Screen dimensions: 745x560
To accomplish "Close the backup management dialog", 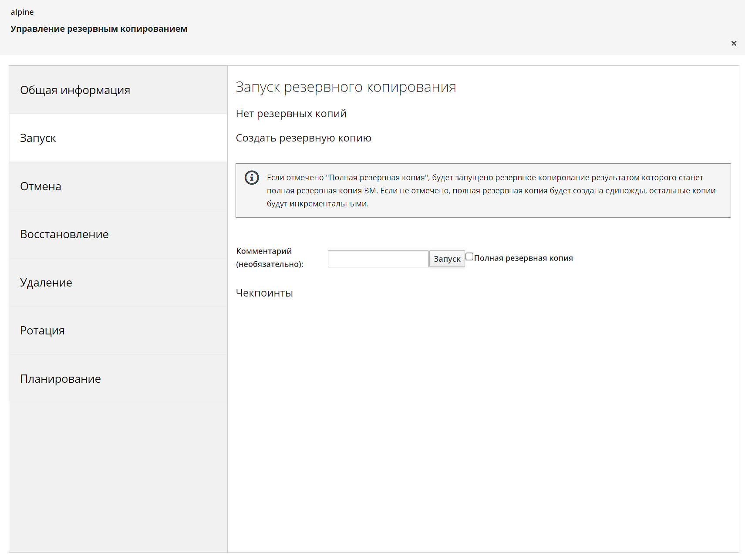I will [734, 43].
